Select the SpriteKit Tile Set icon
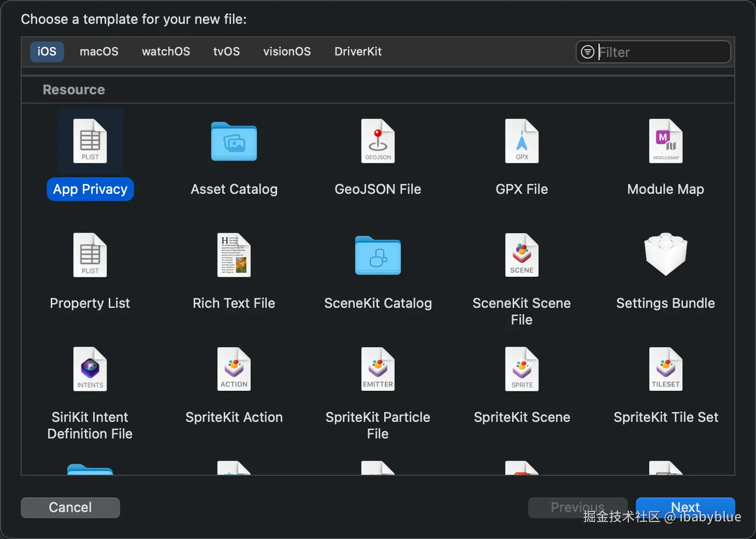 click(x=666, y=369)
